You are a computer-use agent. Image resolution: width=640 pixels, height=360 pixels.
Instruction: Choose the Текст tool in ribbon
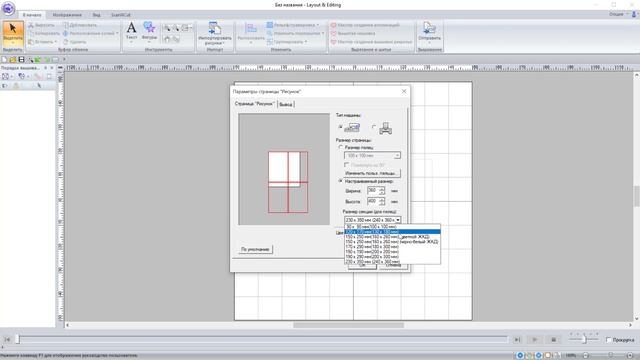pos(131,32)
